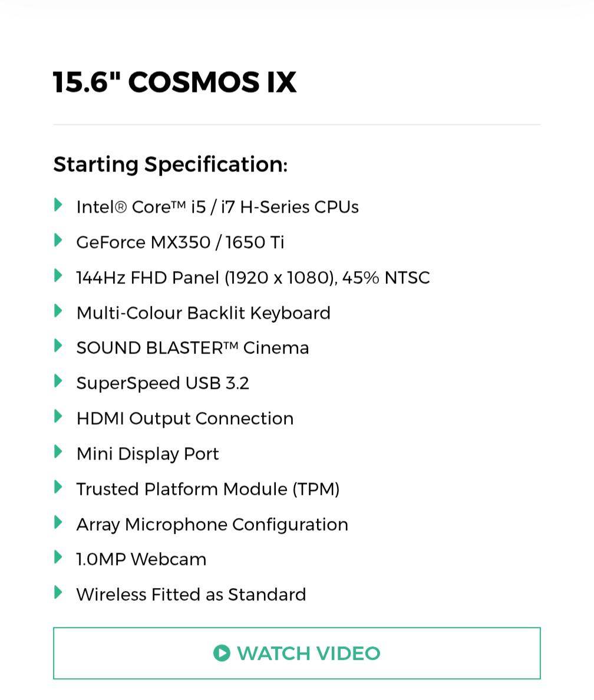The image size is (594, 700).
Task: Click the 15.6" COSMOS IX heading
Action: [x=174, y=82]
